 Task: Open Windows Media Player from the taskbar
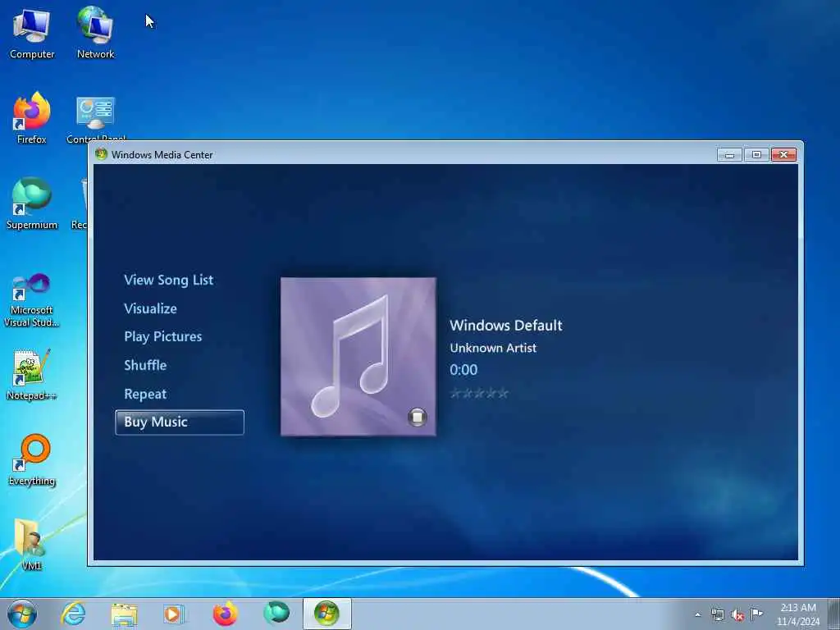point(174,614)
